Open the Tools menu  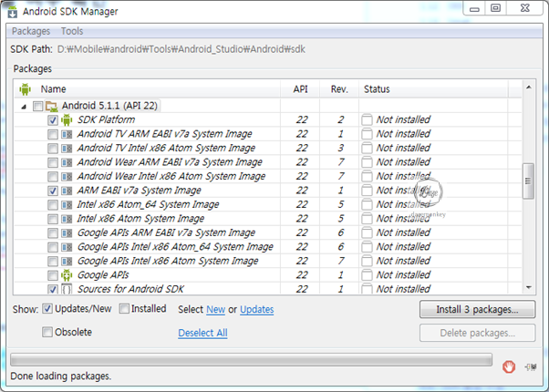coord(72,31)
